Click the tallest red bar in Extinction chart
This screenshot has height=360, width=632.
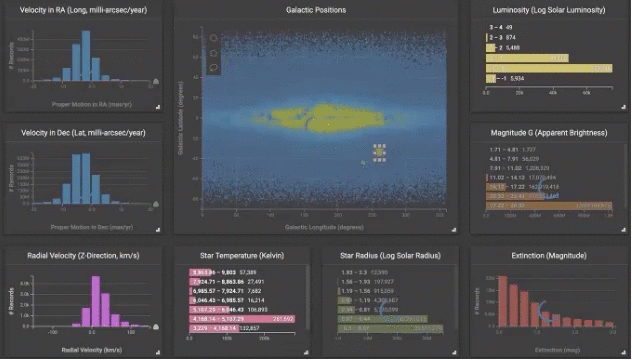pos(503,301)
